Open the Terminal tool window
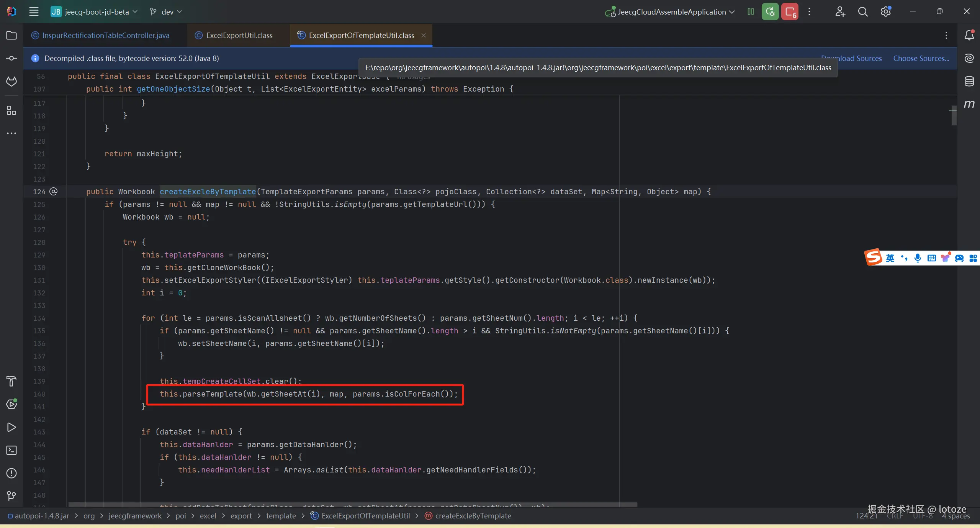Screen dimensions: 980x528 tap(11, 450)
